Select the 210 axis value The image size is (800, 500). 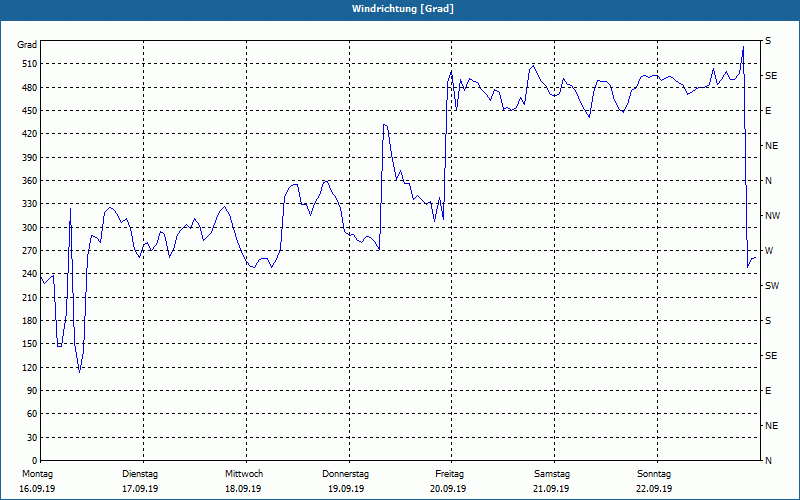pos(29,297)
